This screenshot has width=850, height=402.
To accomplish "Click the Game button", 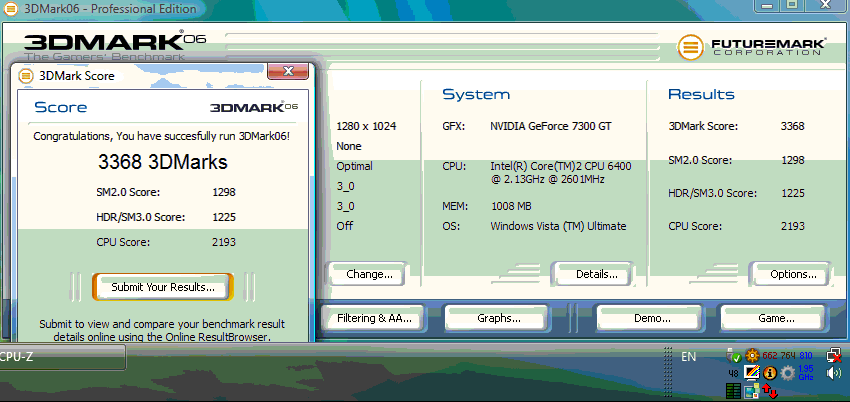I will coord(776,318).
